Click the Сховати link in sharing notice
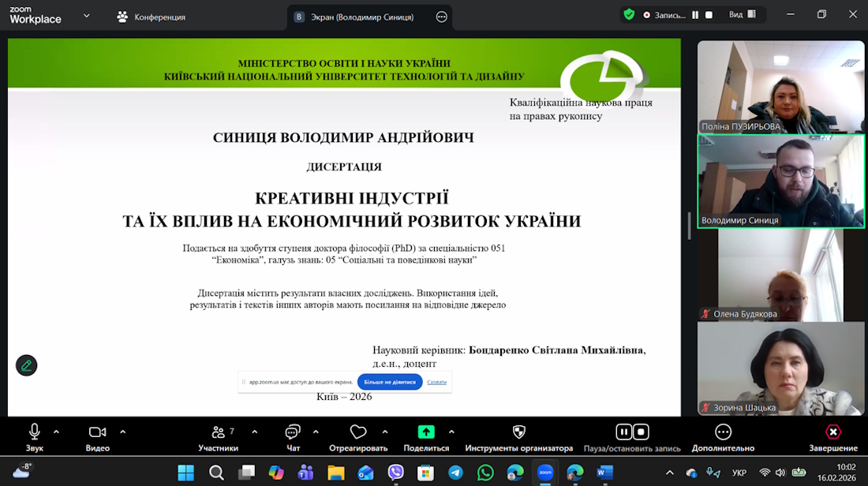The image size is (868, 486). [436, 382]
